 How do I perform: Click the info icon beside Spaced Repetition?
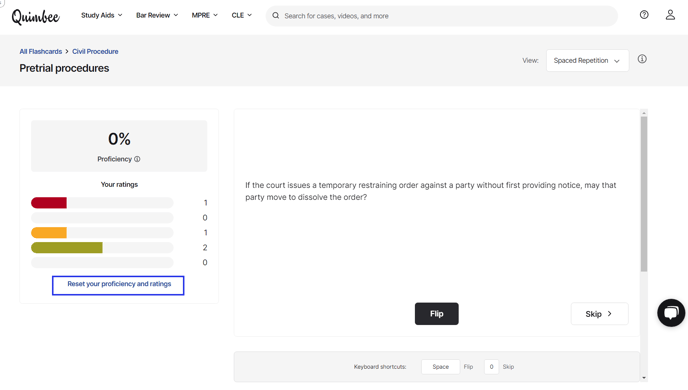tap(642, 59)
